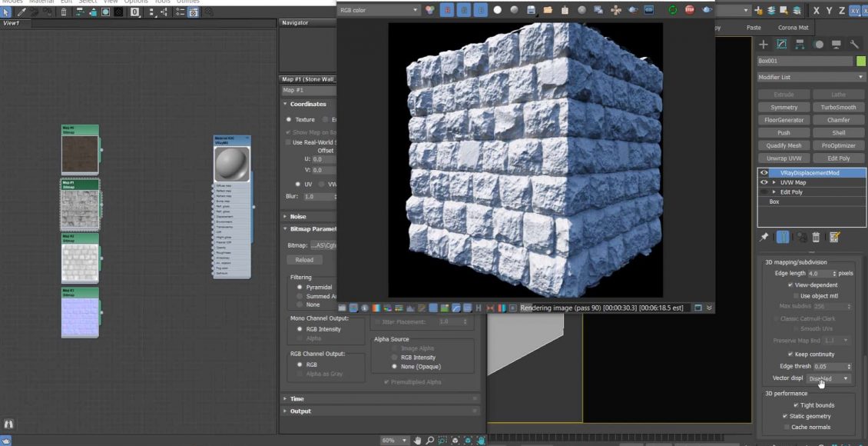Screen dimensions: 868x446
Task: Toggle visibility of the UVW Map modifier
Action: [764, 182]
